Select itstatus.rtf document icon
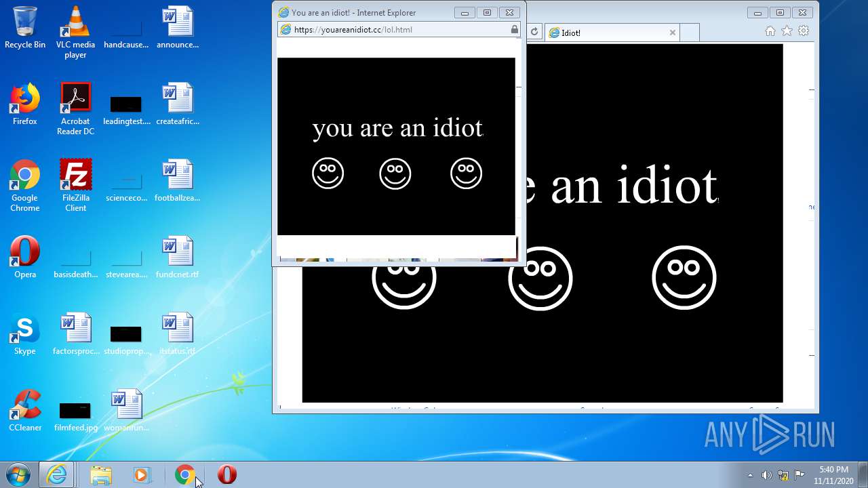The height and width of the screenshot is (488, 868). click(178, 333)
